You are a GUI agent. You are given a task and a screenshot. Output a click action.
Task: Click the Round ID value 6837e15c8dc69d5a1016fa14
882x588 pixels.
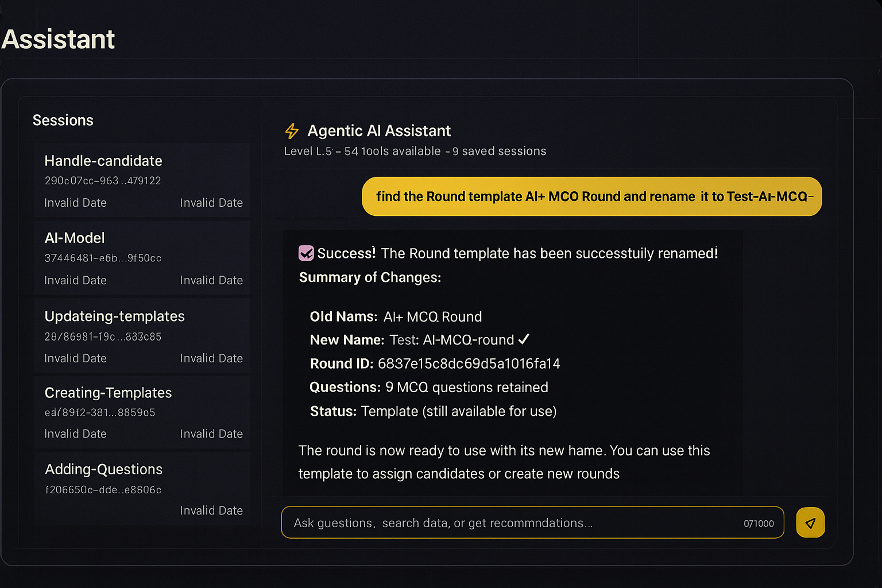469,363
